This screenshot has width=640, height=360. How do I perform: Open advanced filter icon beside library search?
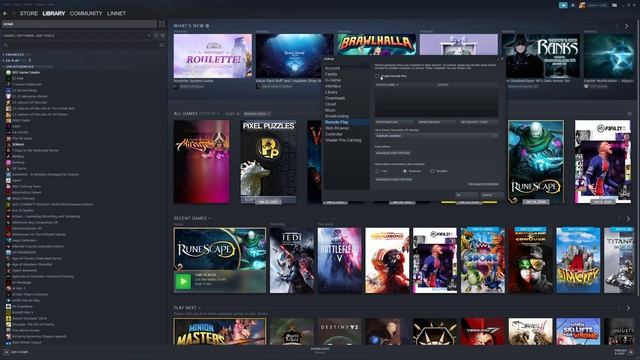(x=162, y=45)
